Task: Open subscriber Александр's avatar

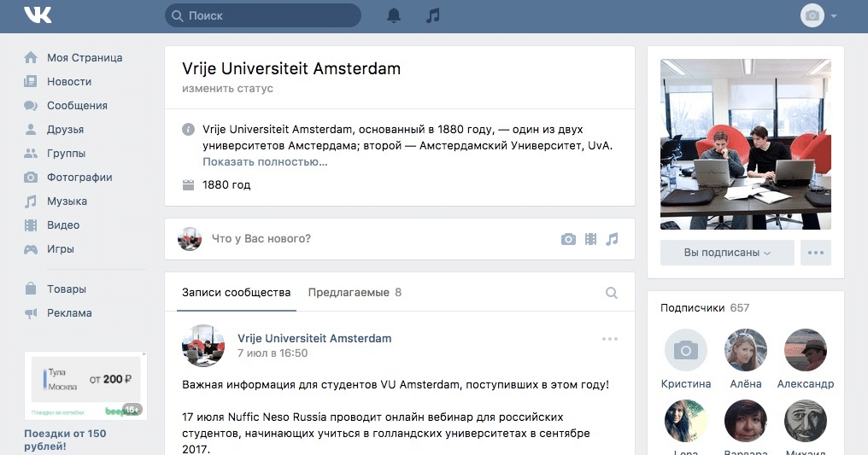Action: pos(806,350)
